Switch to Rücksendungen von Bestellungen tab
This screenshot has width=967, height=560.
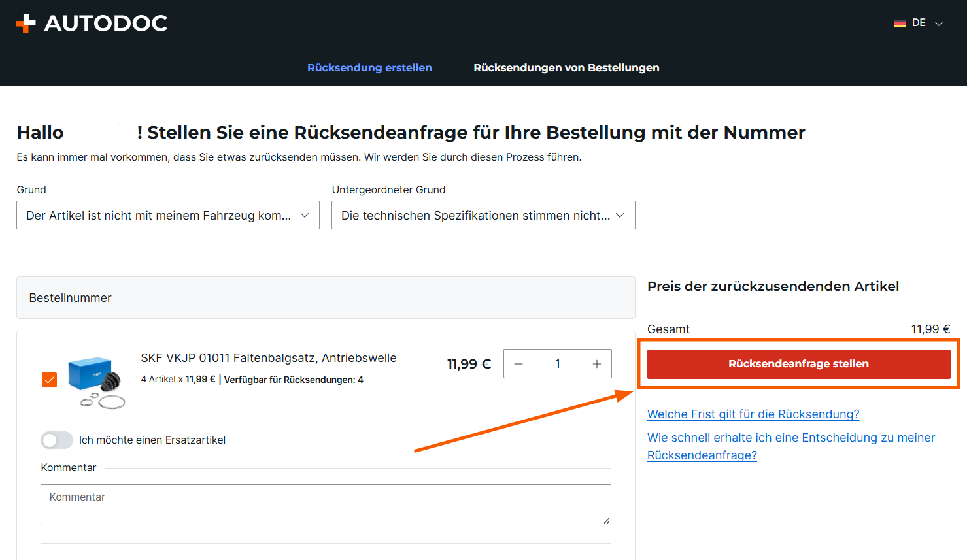click(x=566, y=68)
